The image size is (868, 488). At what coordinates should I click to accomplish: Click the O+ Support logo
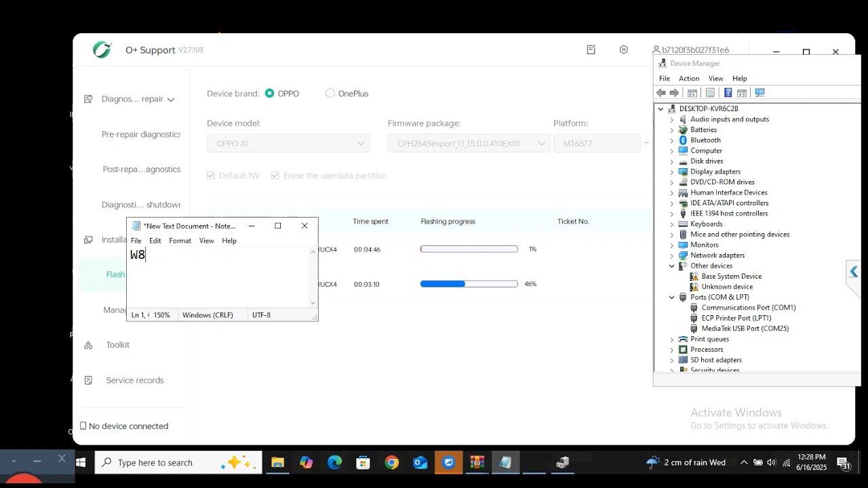pos(102,49)
